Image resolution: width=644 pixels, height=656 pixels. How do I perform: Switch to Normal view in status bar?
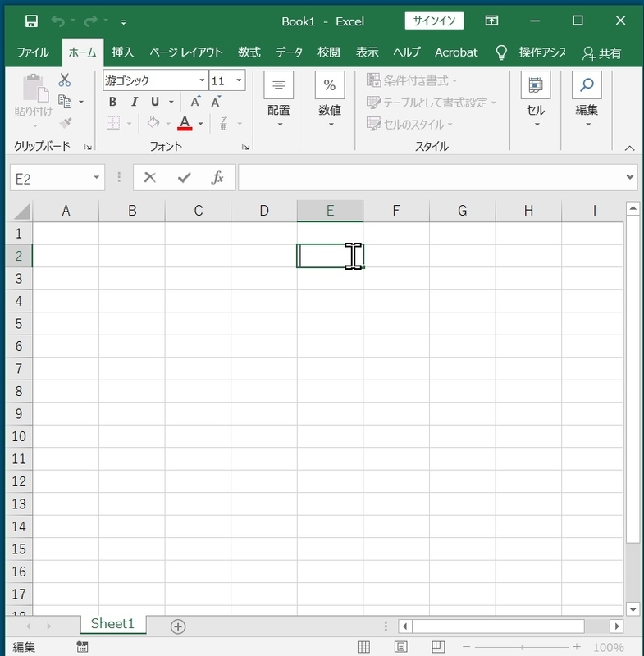click(x=363, y=647)
